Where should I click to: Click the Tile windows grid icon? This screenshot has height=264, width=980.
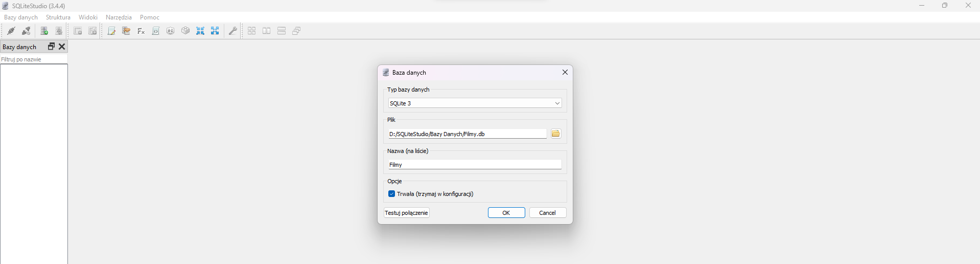(252, 31)
